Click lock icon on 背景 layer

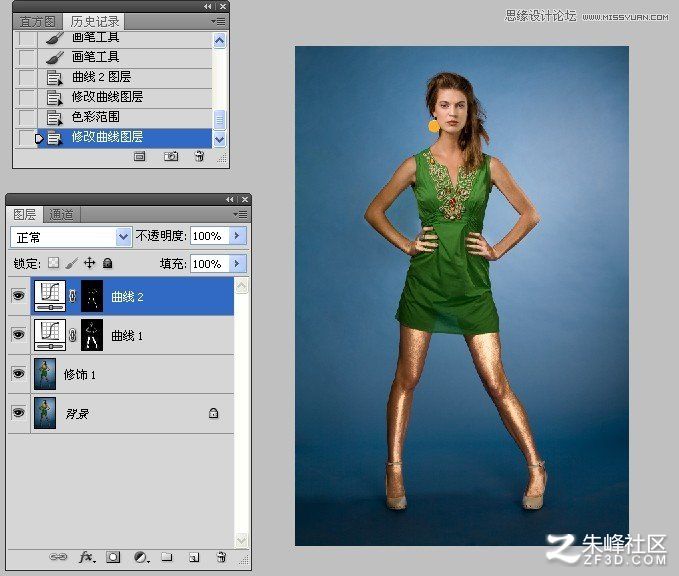coord(213,413)
